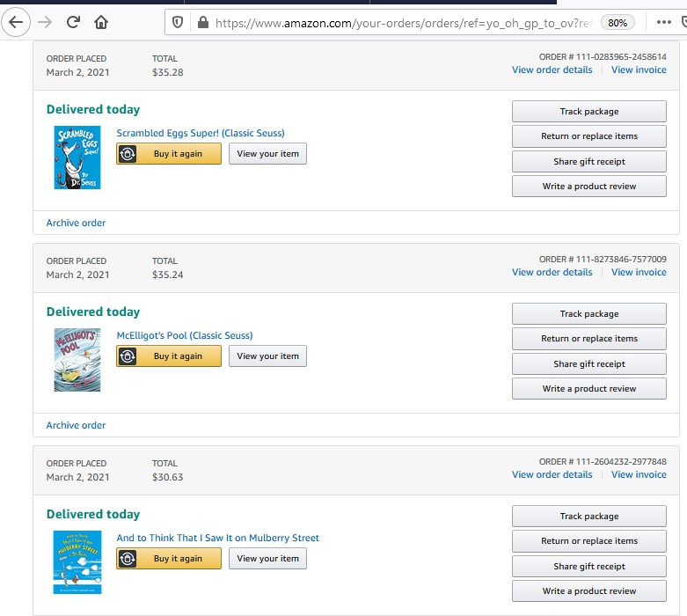Open page actions three-dots menu
The height and width of the screenshot is (616, 687).
pyautogui.click(x=664, y=22)
